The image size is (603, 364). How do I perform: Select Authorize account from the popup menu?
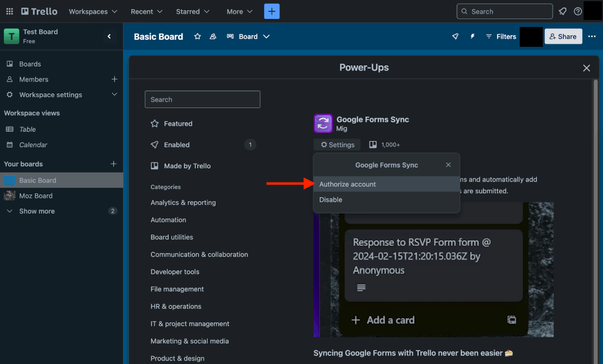coord(347,184)
